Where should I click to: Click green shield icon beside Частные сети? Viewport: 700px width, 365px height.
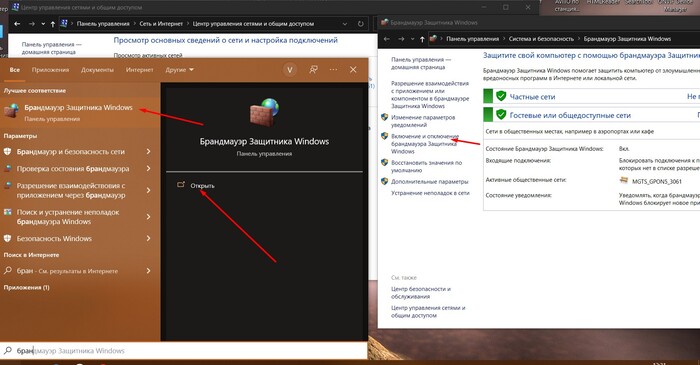tap(501, 96)
